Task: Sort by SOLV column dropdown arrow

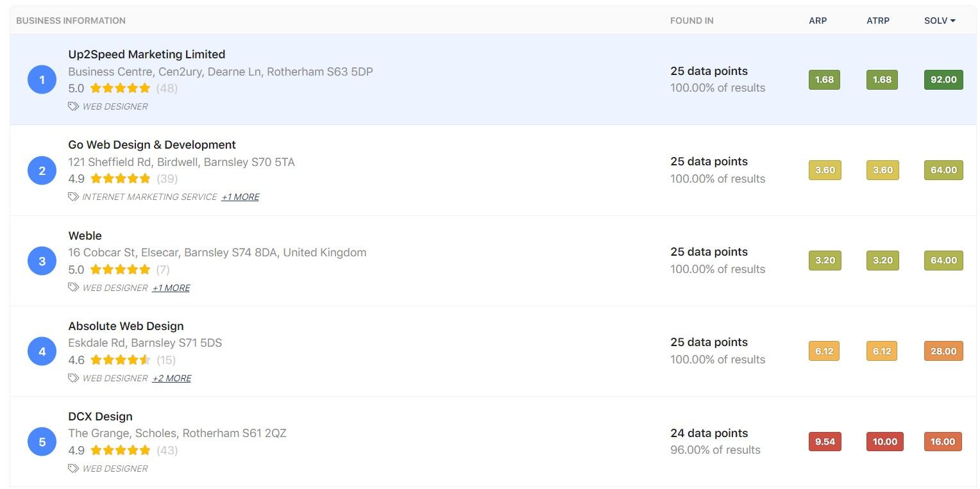Action: pyautogui.click(x=953, y=21)
